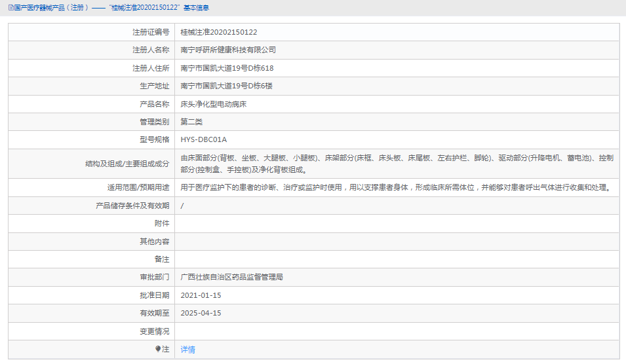Select the address 南宁市国凯大道19号D栋618
626x364 pixels.
[227, 68]
